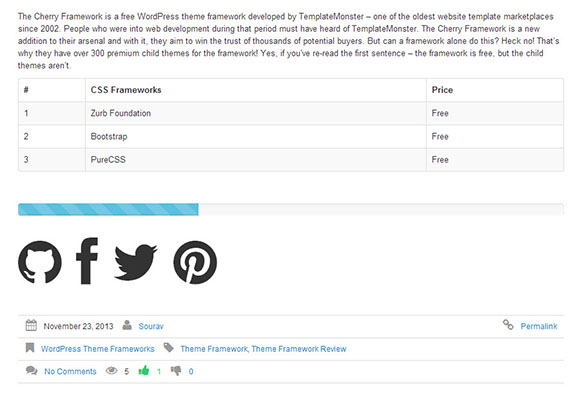Click the CSS Frameworks column header

coord(126,90)
